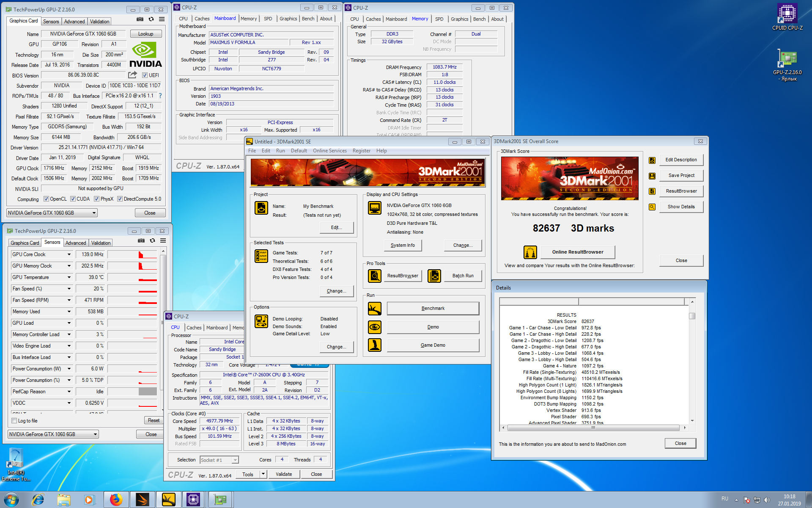Click the Validate button in CPU-Z
Image resolution: width=812 pixels, height=508 pixels.
284,474
